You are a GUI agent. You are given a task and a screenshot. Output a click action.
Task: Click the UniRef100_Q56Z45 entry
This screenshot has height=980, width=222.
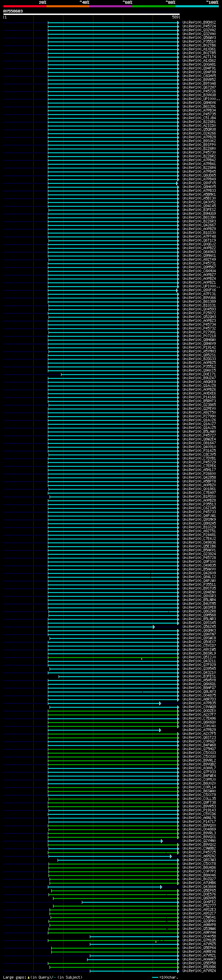tap(199, 626)
